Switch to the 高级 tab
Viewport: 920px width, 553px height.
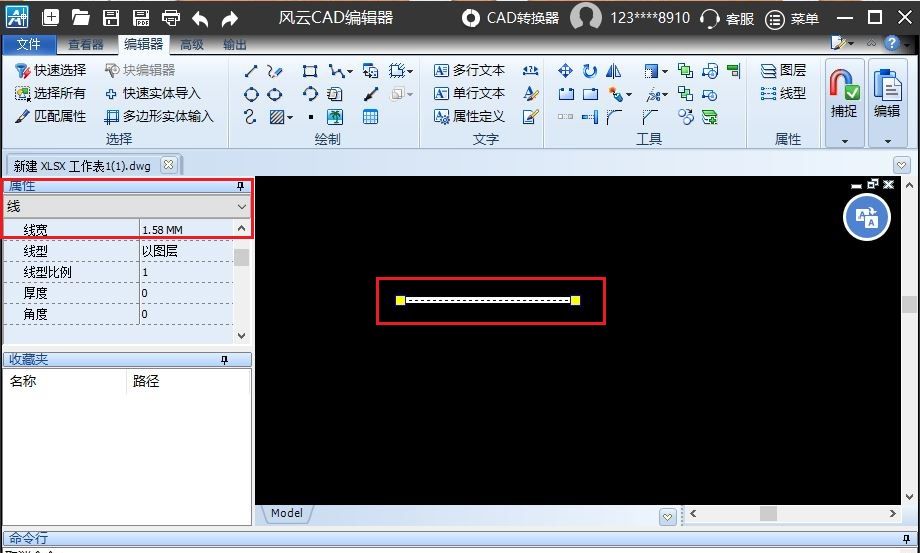pyautogui.click(x=191, y=45)
